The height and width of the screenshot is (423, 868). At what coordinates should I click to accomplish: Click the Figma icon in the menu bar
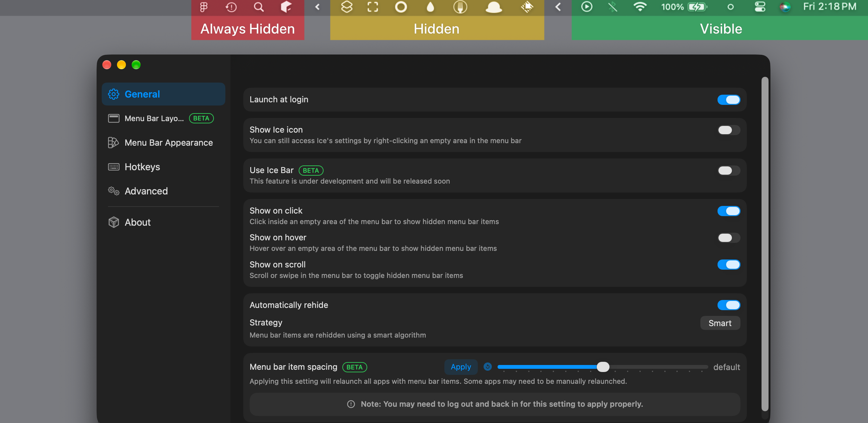click(203, 7)
